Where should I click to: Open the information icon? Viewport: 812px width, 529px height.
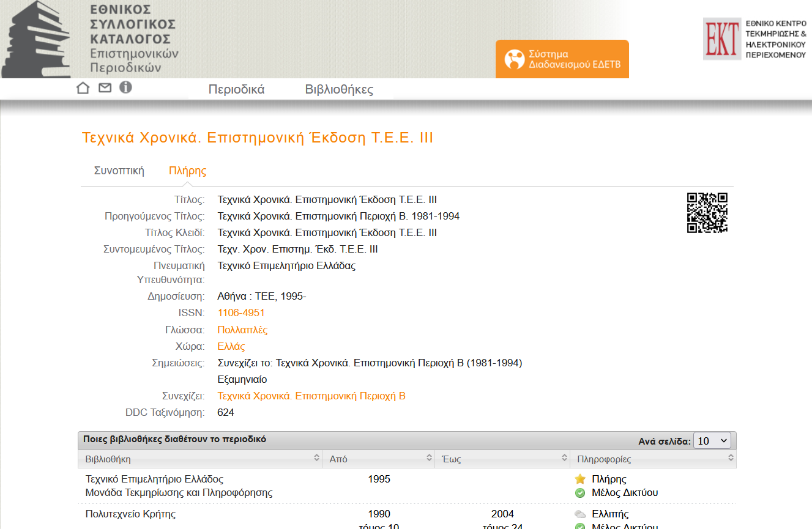[x=125, y=87]
